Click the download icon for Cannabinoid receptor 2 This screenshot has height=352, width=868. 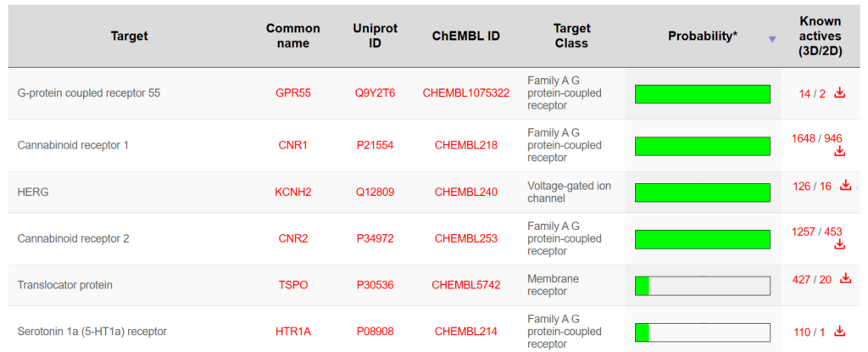tap(840, 244)
